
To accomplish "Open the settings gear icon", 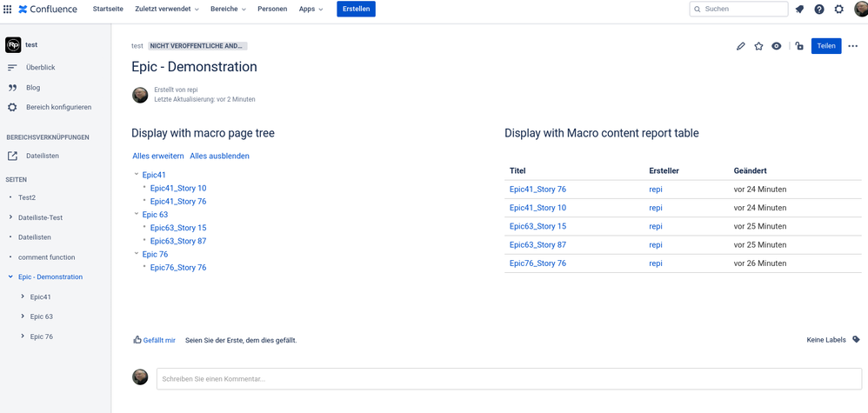I will (839, 9).
